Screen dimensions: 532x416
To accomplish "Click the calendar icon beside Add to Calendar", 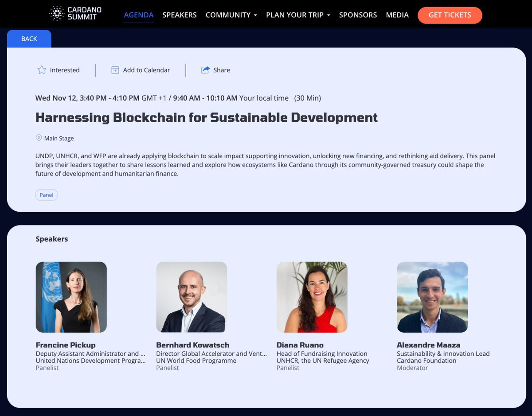I will click(x=115, y=70).
